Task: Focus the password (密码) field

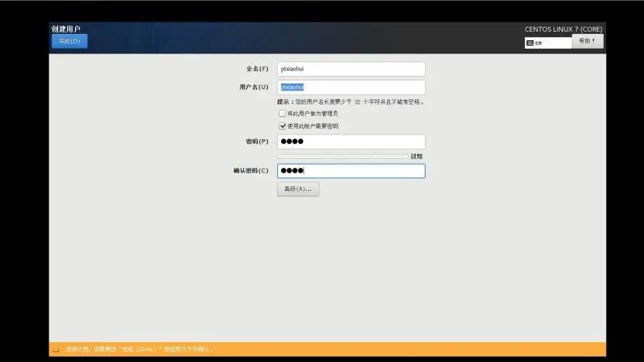Action: click(351, 142)
